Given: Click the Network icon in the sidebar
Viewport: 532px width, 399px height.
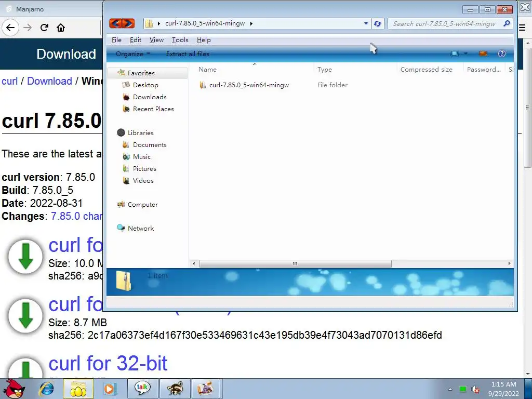Looking at the screenshot, I should (x=121, y=228).
